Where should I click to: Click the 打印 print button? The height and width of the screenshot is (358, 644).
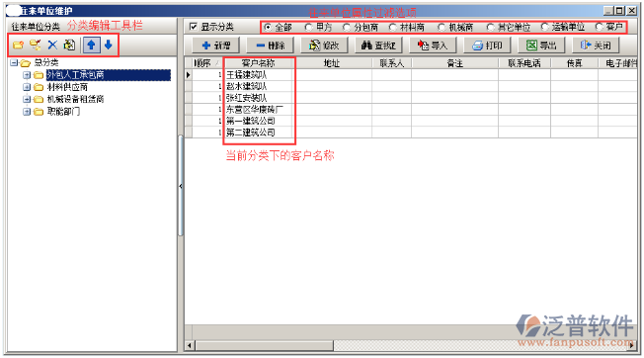coord(487,45)
